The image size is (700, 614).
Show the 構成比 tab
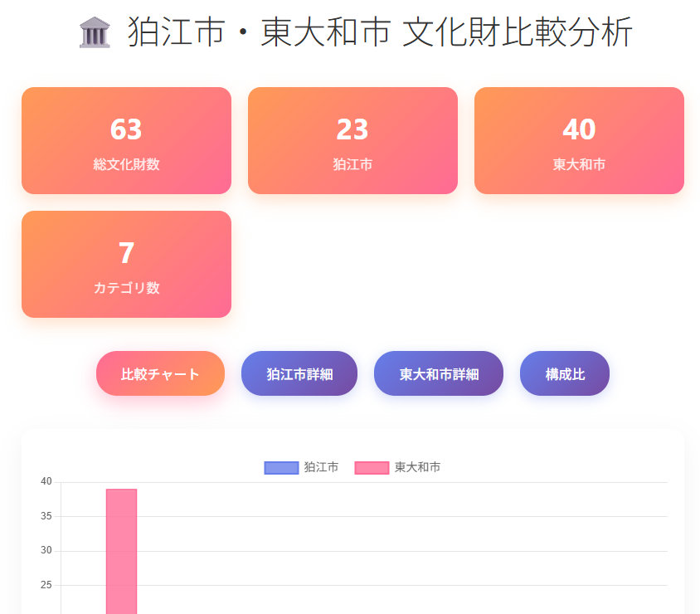point(565,373)
